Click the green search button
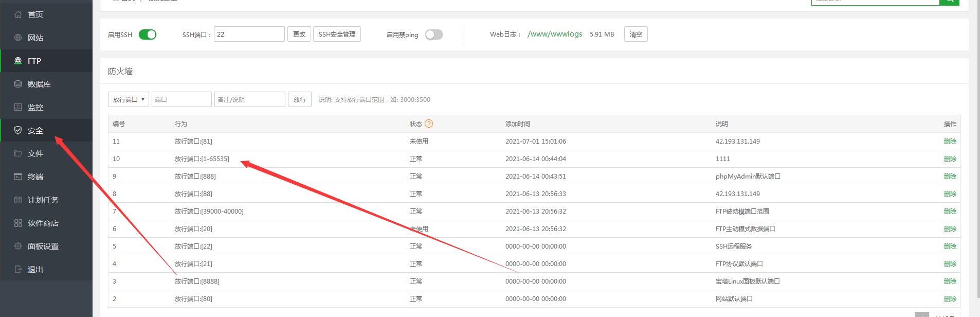 949,2
